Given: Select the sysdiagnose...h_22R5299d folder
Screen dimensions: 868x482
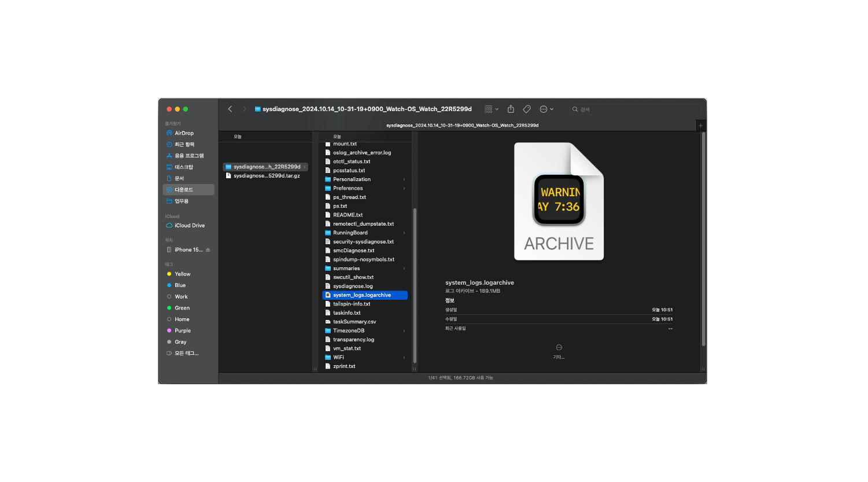Looking at the screenshot, I should pyautogui.click(x=265, y=167).
